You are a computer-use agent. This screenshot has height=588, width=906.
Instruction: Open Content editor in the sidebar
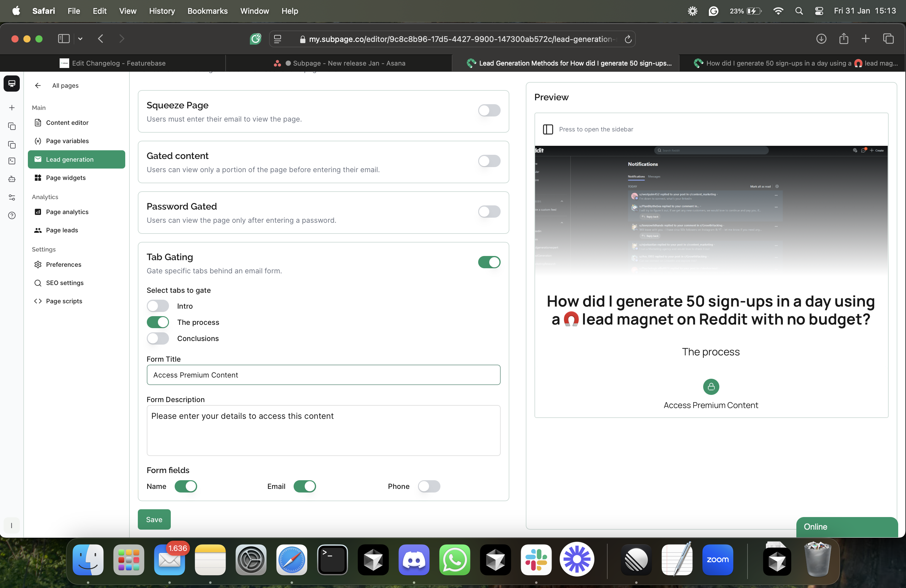[x=76, y=122]
